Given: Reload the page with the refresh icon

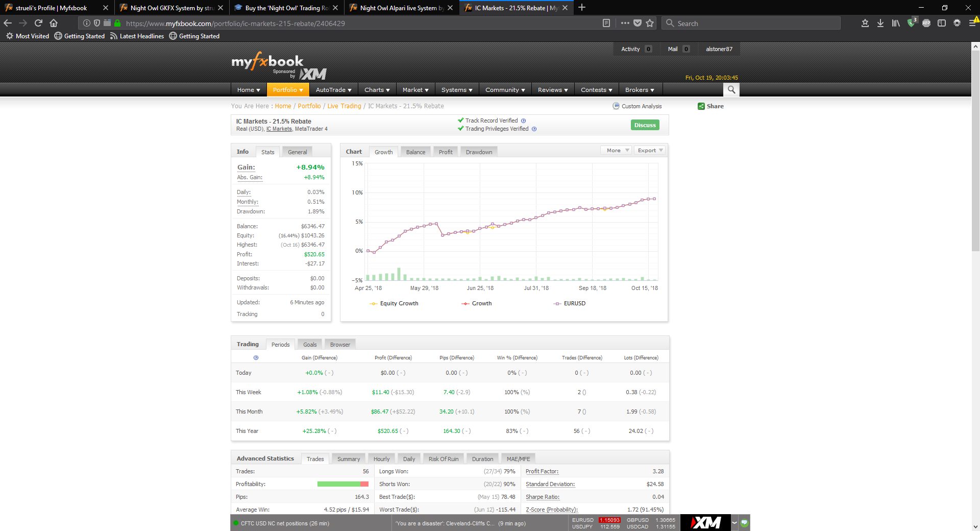Looking at the screenshot, I should point(38,23).
